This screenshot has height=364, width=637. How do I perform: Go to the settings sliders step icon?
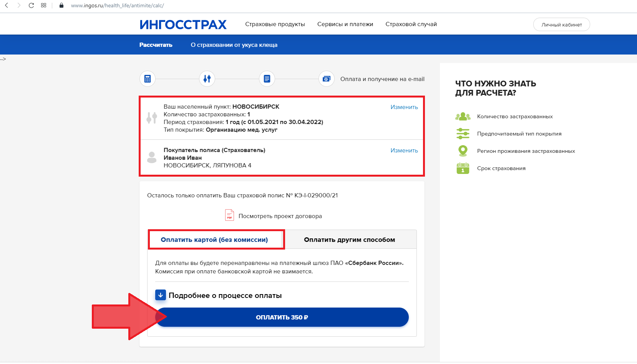[x=207, y=79]
